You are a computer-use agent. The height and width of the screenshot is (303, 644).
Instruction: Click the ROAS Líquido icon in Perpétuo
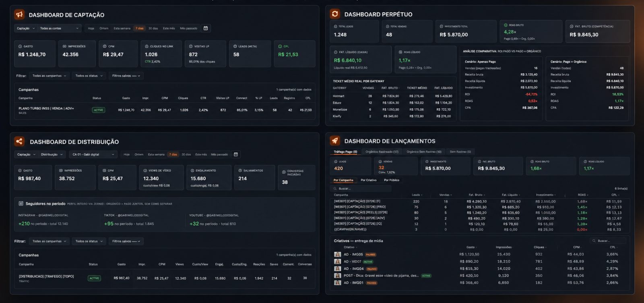tap(400, 52)
